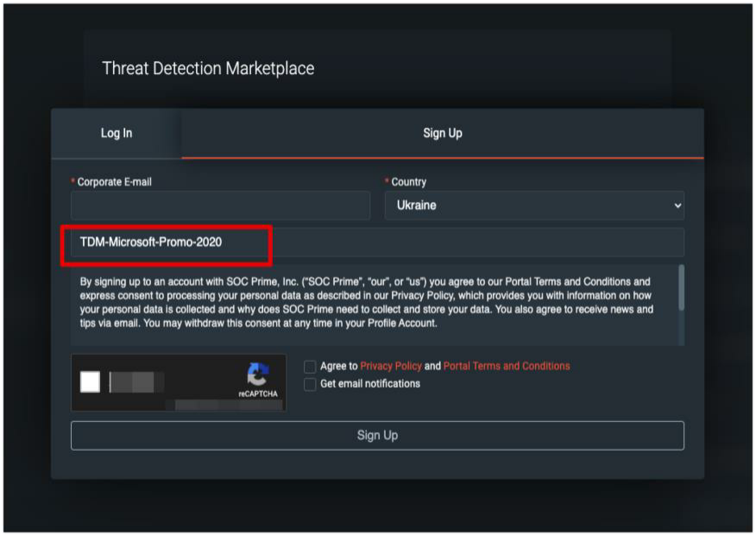Click the SOC Prime consent paragraph
Image resolution: width=756 pixels, height=536 pixels.
tap(367, 302)
